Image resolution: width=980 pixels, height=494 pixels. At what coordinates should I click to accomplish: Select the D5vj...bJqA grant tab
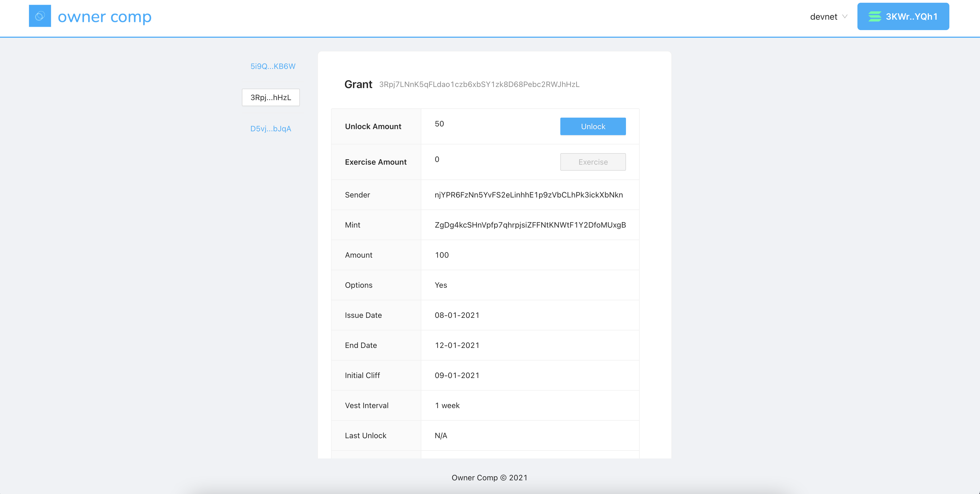[271, 129]
